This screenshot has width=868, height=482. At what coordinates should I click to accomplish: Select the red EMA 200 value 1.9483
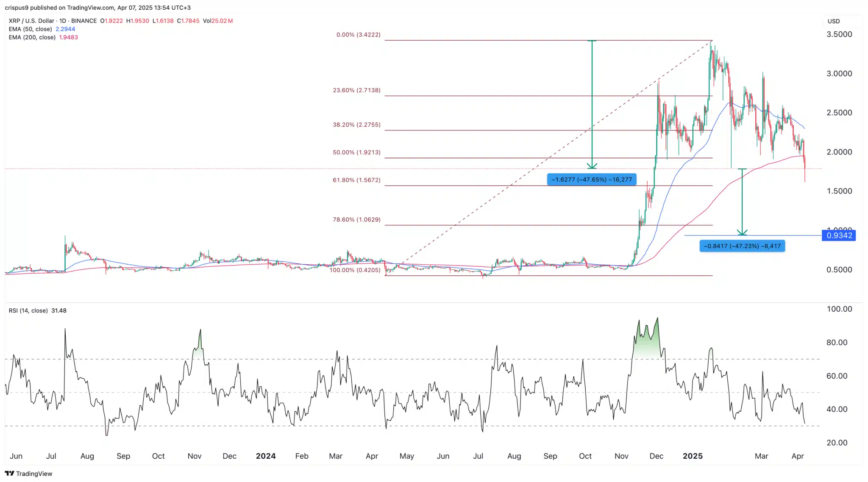point(69,37)
